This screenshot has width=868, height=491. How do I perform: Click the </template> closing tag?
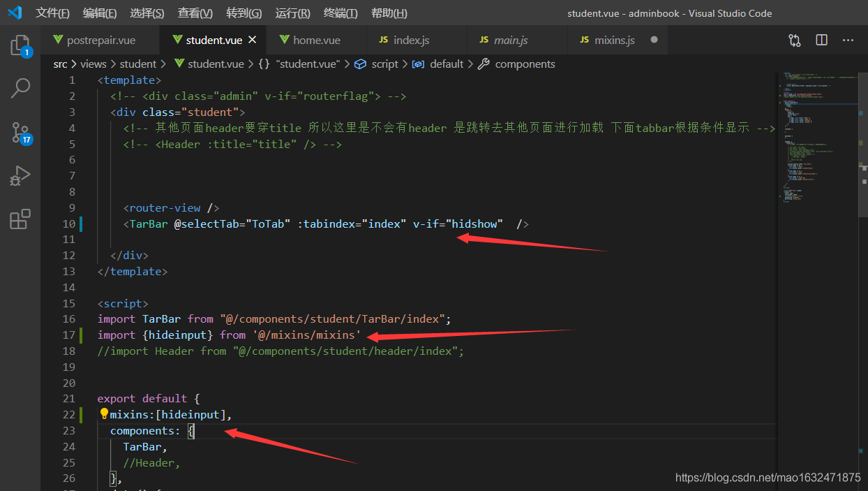tap(132, 272)
